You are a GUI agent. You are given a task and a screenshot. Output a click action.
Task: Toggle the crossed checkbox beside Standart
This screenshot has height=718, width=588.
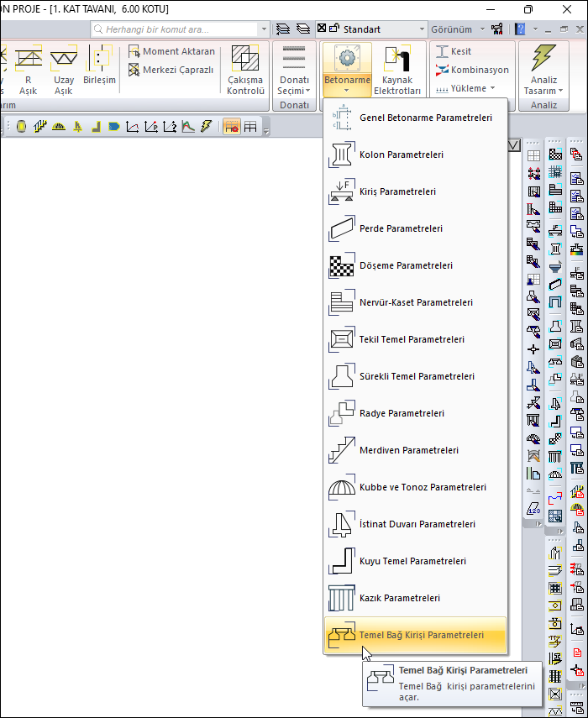click(x=322, y=28)
